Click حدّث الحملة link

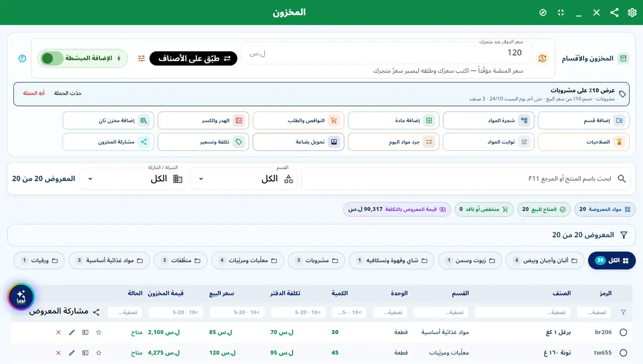coord(68,93)
